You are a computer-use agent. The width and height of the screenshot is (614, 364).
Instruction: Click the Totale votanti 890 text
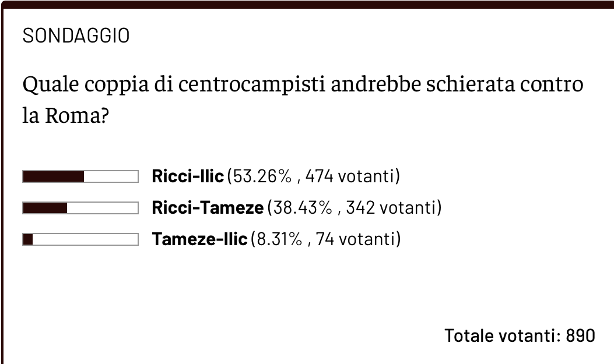[520, 335]
